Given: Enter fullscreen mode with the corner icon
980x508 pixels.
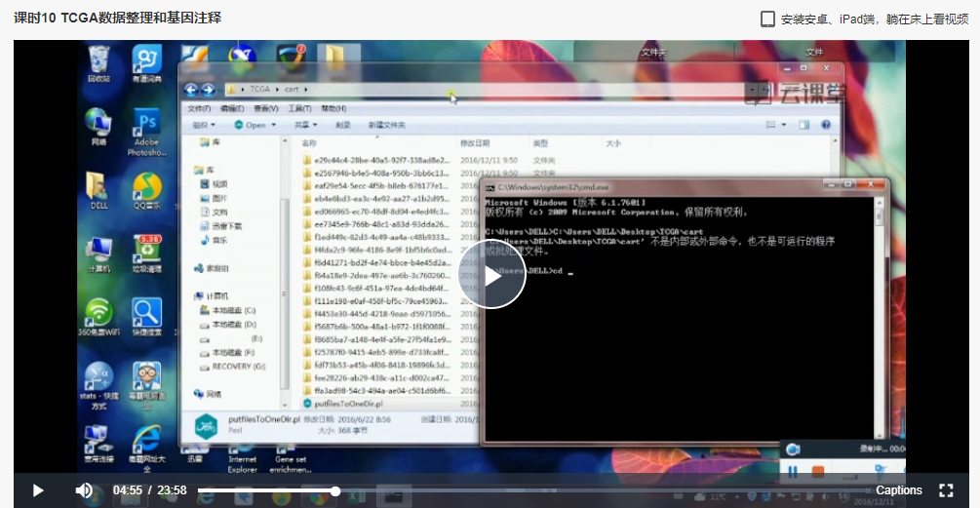Looking at the screenshot, I should 946,490.
